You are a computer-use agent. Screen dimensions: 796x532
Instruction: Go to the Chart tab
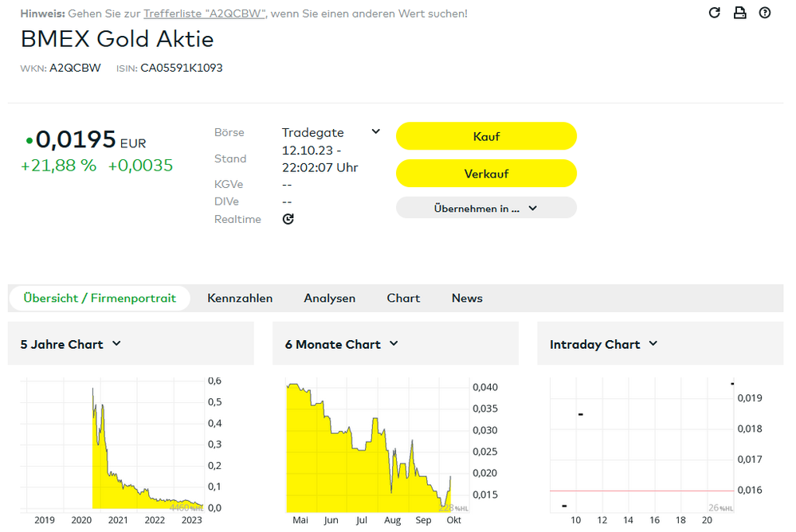click(x=403, y=298)
